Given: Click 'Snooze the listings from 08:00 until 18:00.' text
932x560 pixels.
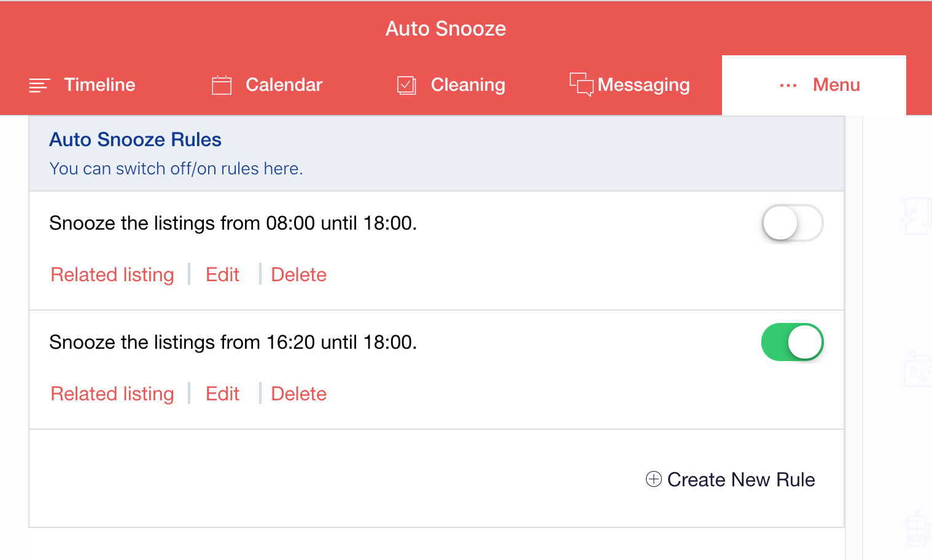Looking at the screenshot, I should (x=233, y=223).
